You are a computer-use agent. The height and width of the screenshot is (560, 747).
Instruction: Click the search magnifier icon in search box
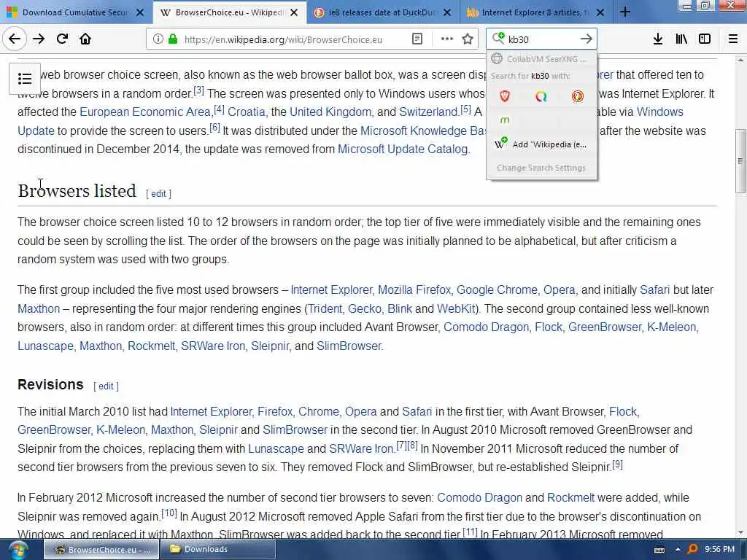(x=498, y=38)
